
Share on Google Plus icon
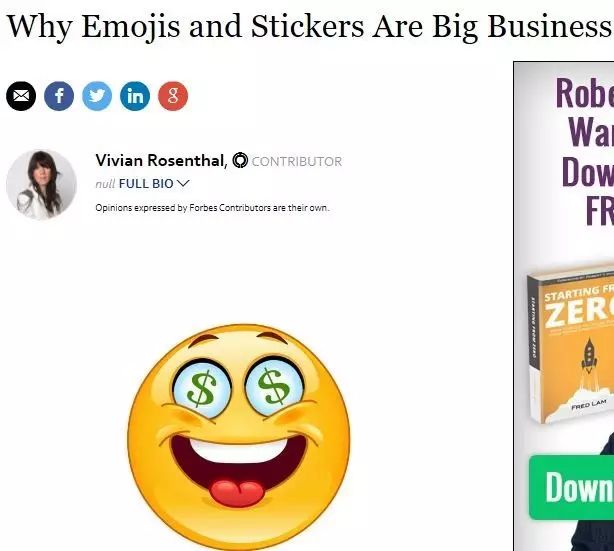coord(173,96)
